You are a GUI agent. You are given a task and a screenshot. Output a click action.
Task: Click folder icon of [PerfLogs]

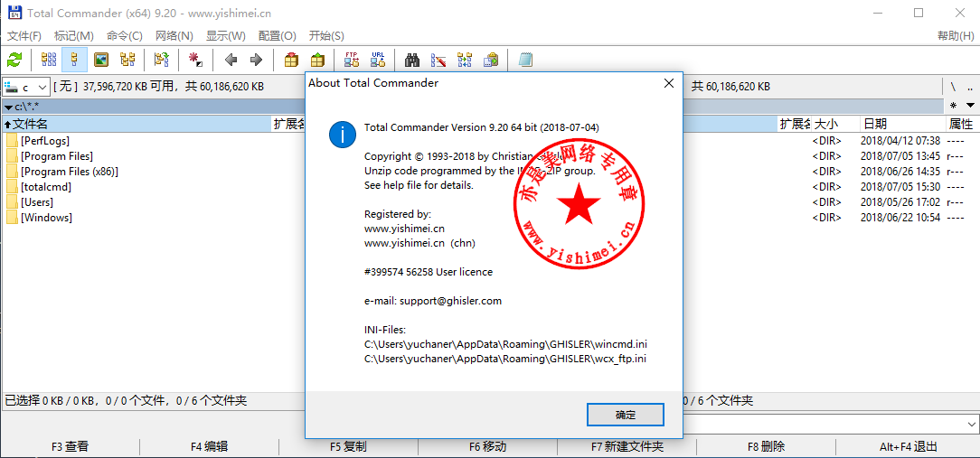12,141
